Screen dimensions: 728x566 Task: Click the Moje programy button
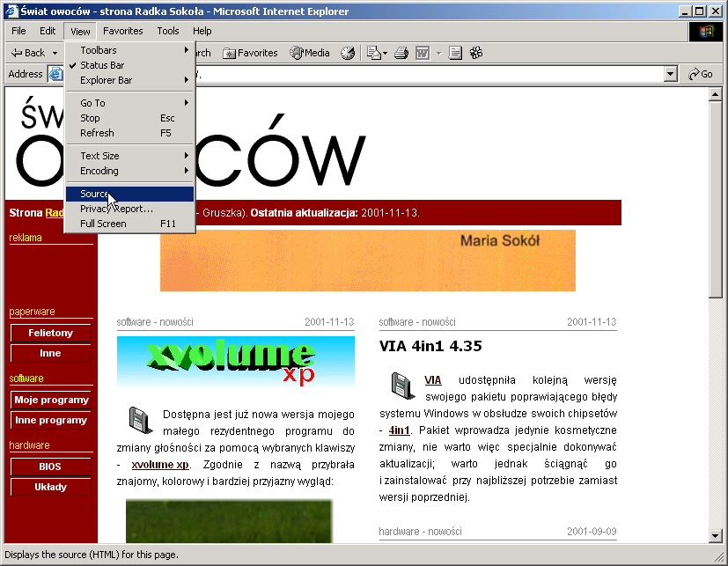(x=50, y=400)
